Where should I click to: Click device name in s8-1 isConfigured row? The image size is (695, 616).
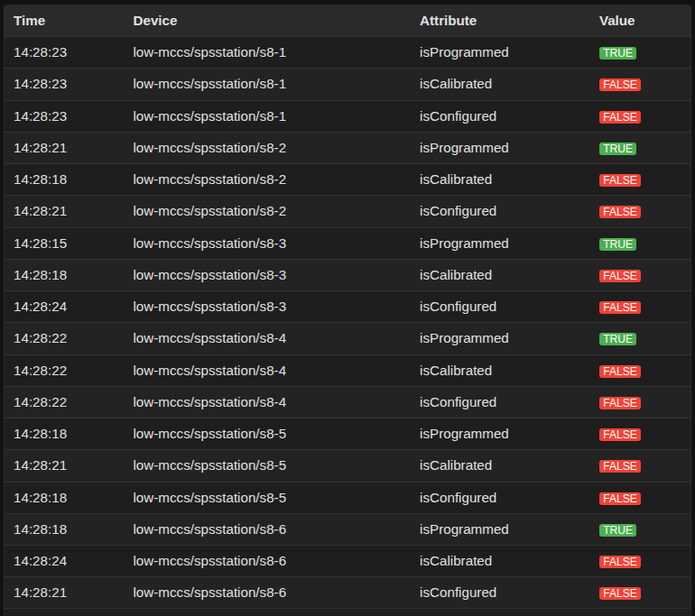pyautogui.click(x=209, y=116)
